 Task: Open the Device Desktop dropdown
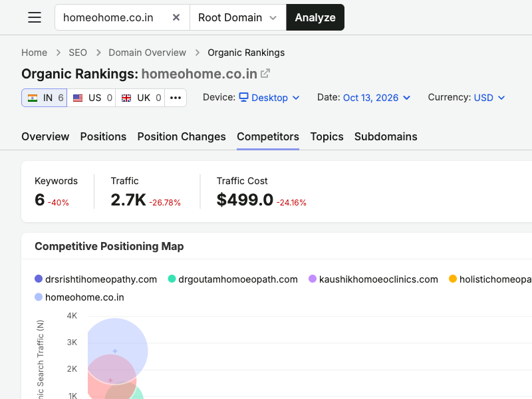click(269, 98)
